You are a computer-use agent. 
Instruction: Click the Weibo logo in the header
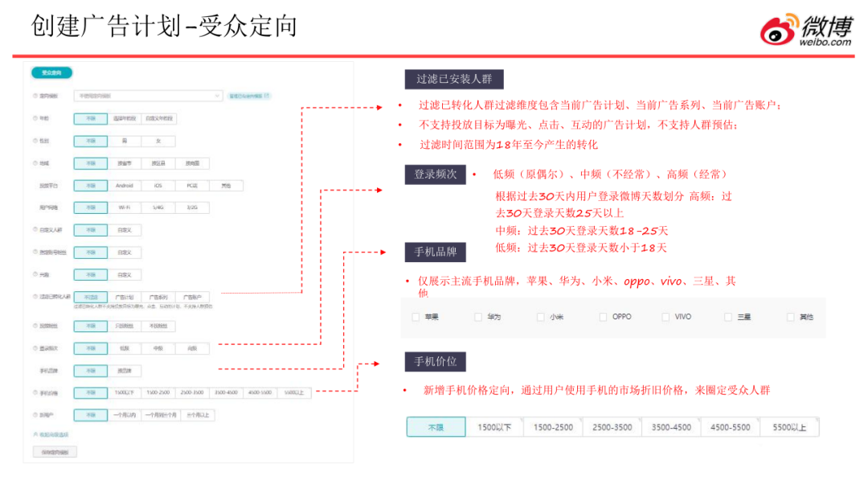tap(806, 30)
